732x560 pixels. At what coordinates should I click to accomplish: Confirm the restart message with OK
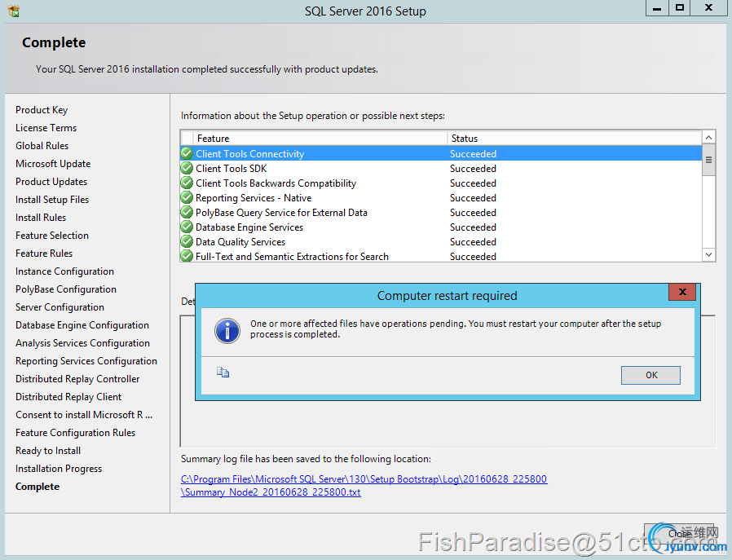click(x=650, y=375)
